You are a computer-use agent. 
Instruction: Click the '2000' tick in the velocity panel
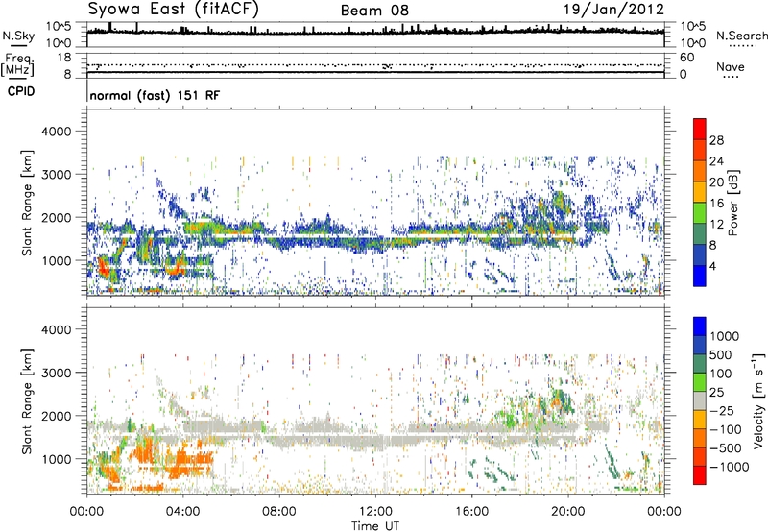[56, 416]
